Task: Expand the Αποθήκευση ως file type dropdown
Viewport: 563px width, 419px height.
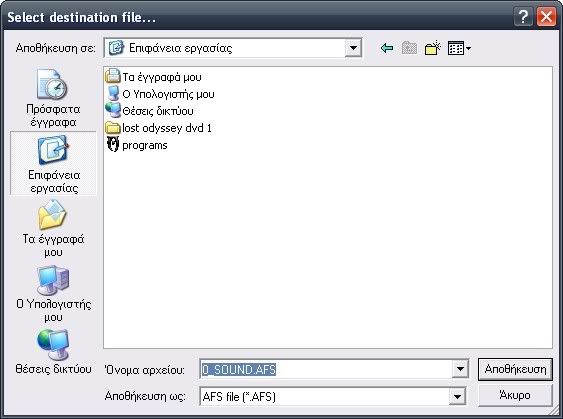Action: coord(457,396)
